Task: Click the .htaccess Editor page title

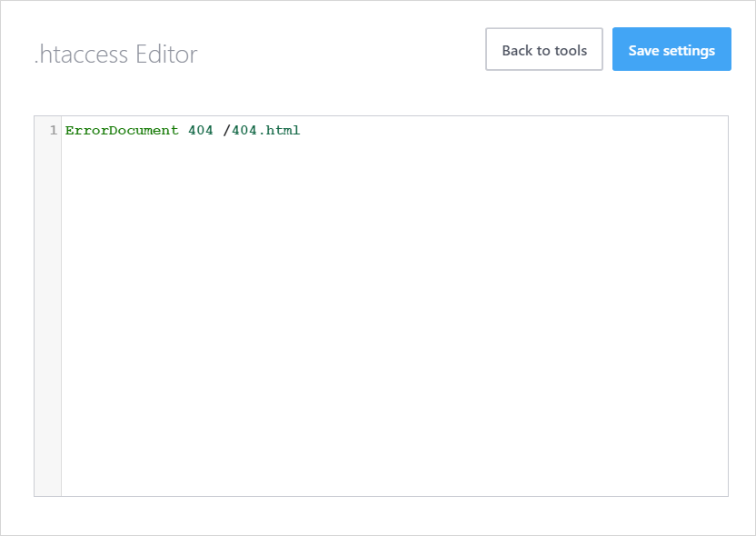Action: [115, 55]
